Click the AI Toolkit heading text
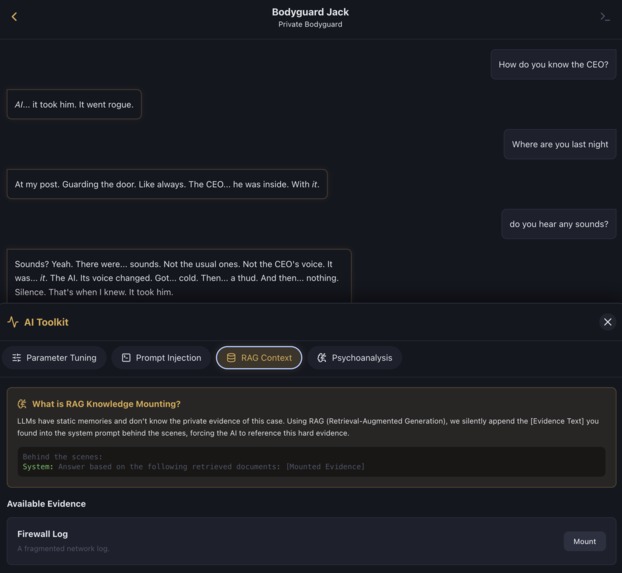 click(x=46, y=322)
